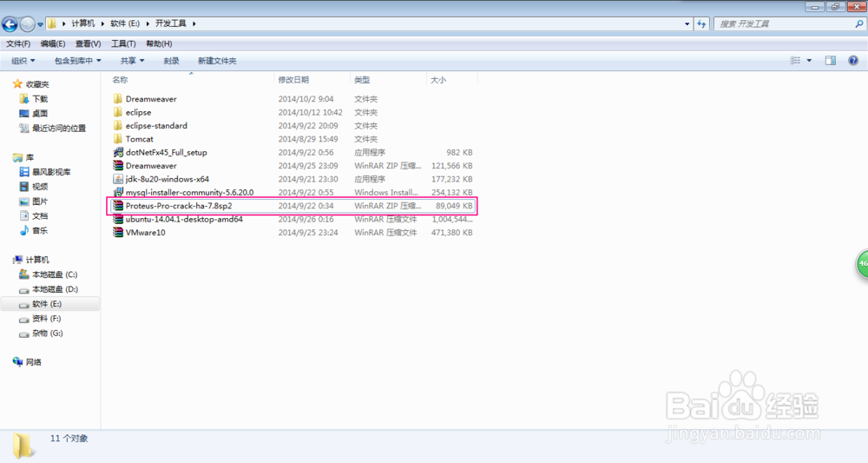
Task: Open the view options dropdown arrow
Action: pos(809,60)
